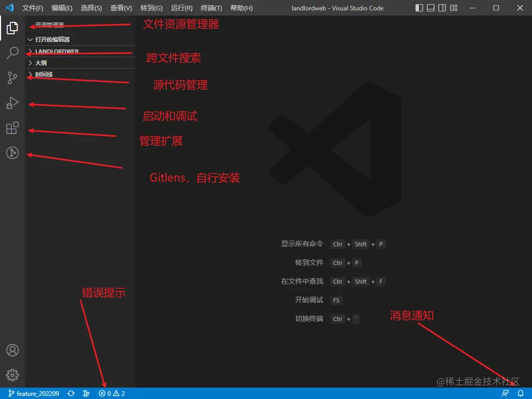
Task: Click the feature_202209 branch indicator
Action: pos(34,394)
